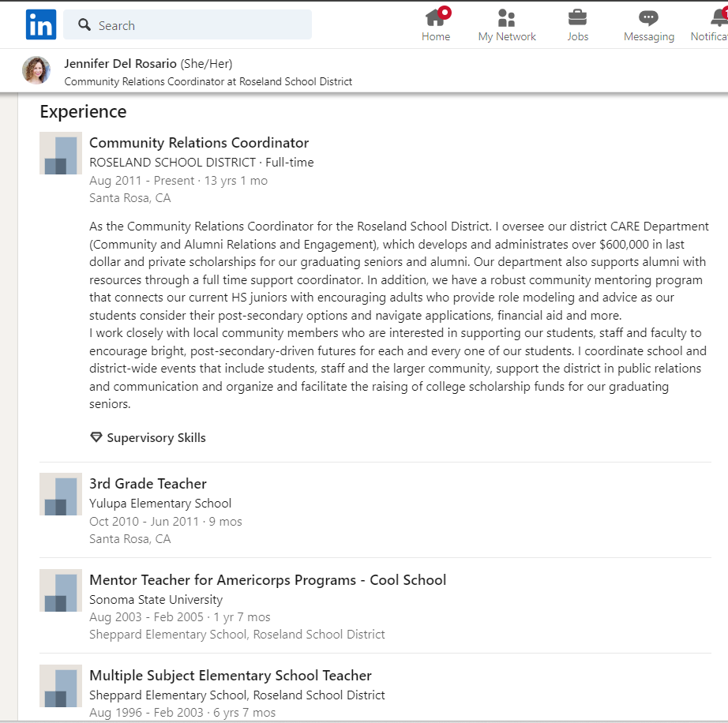The width and height of the screenshot is (728, 723).
Task: Click the Community Relations Coordinator job title
Action: 199,143
